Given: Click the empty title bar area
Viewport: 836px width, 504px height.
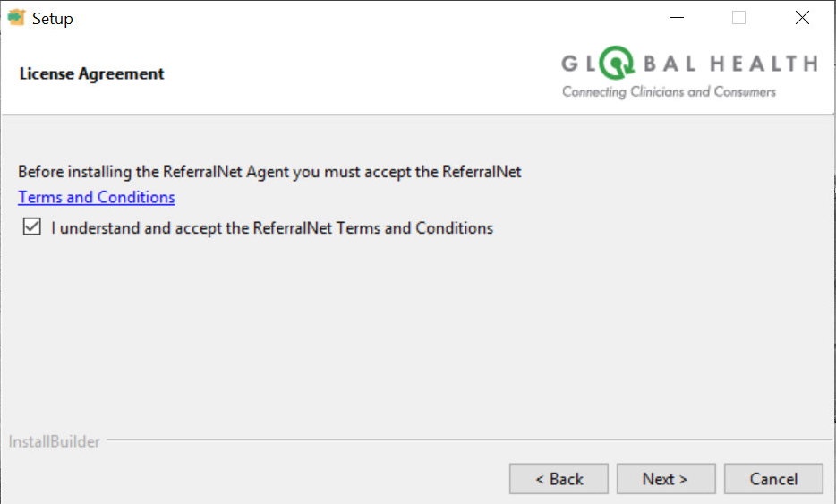Looking at the screenshot, I should pyautogui.click(x=358, y=18).
